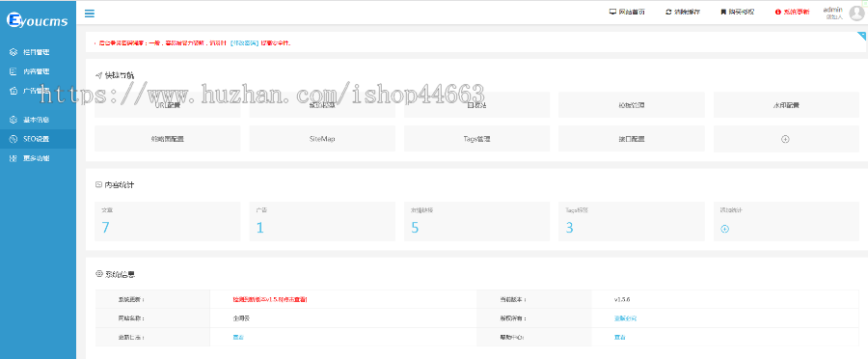Click the 系统信息 section icon
This screenshot has width=868, height=359.
(x=99, y=273)
